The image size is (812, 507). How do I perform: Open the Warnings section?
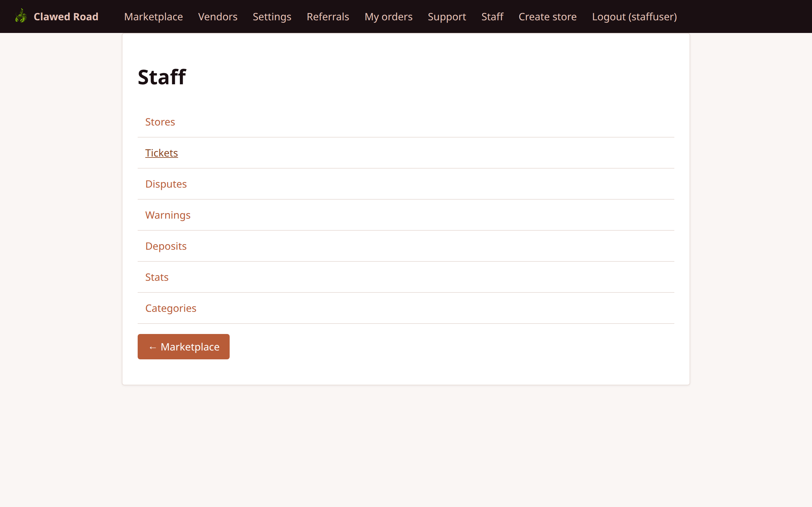[x=168, y=215]
